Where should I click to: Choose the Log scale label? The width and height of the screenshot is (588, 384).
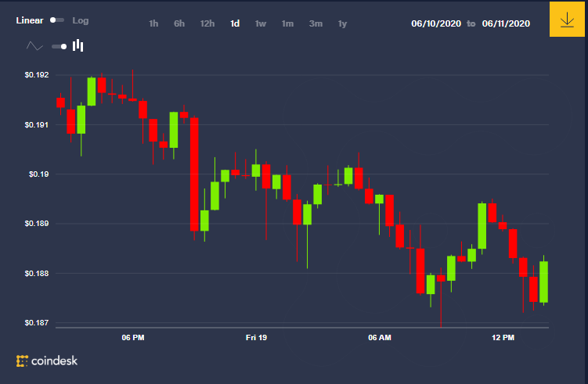click(x=80, y=20)
